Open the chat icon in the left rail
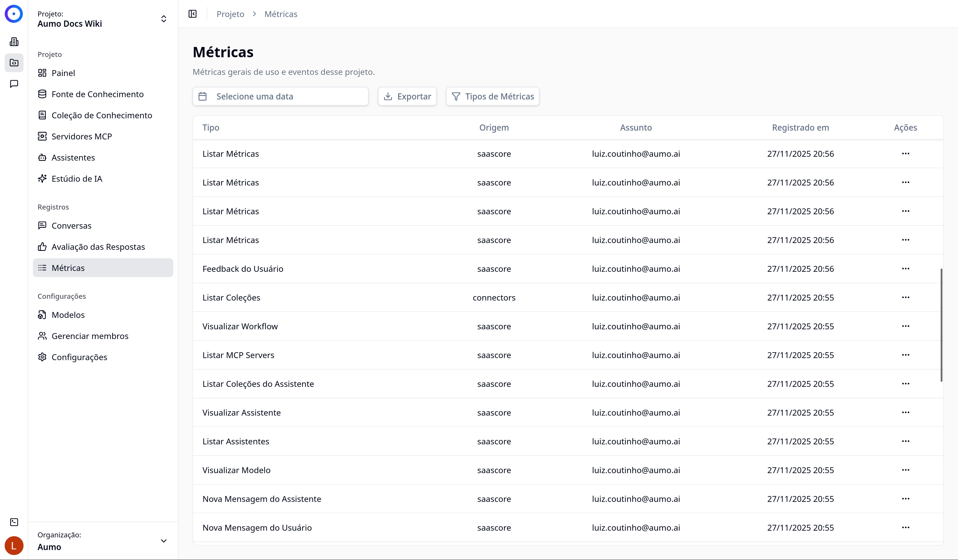Viewport: 958px width, 560px height. click(x=14, y=84)
